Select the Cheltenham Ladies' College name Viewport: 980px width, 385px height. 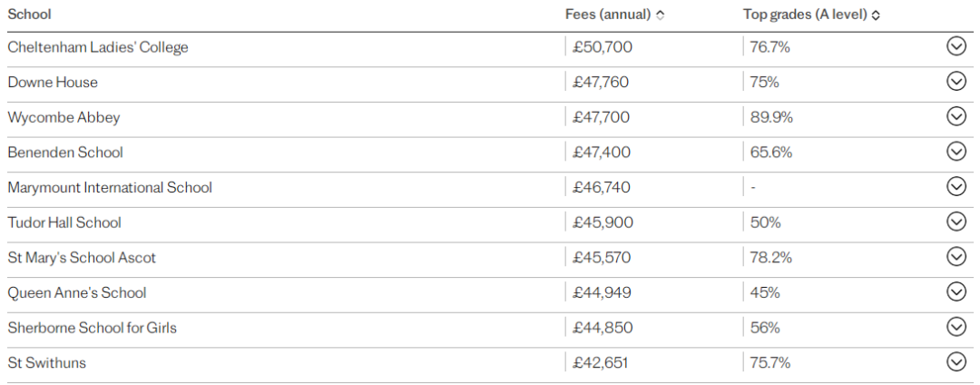(97, 47)
